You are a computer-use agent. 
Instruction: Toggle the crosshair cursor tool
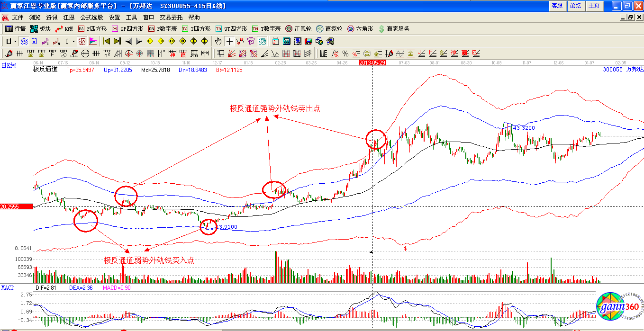coord(229,41)
